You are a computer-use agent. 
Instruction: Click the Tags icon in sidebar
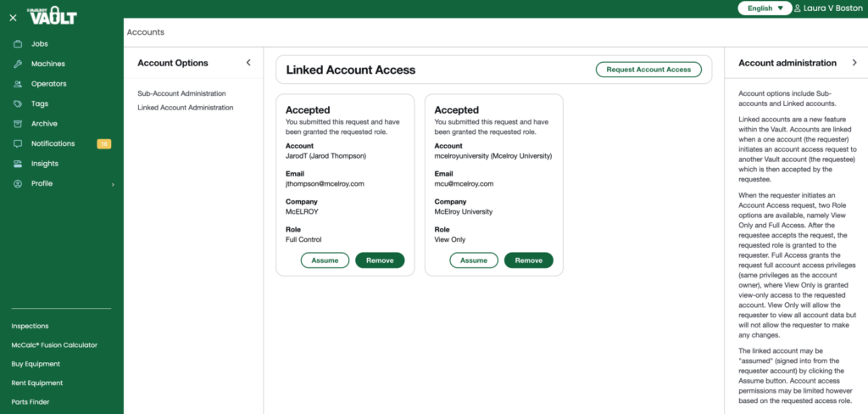point(18,103)
